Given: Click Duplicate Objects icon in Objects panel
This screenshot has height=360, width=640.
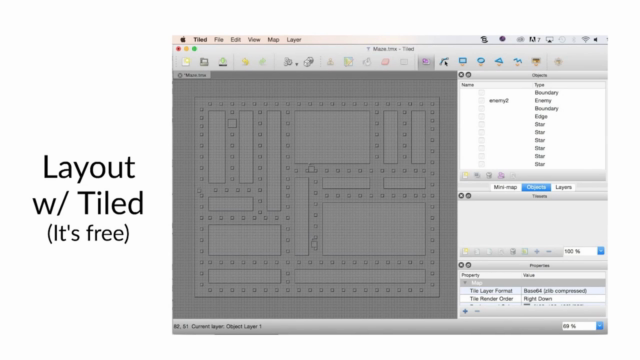Looking at the screenshot, I should (477, 176).
